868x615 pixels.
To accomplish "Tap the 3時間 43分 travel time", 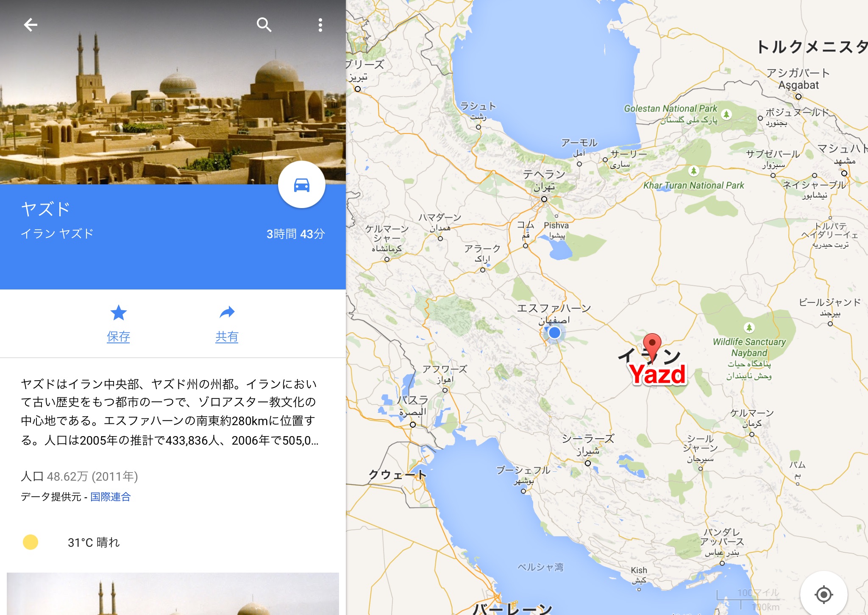I will (295, 234).
